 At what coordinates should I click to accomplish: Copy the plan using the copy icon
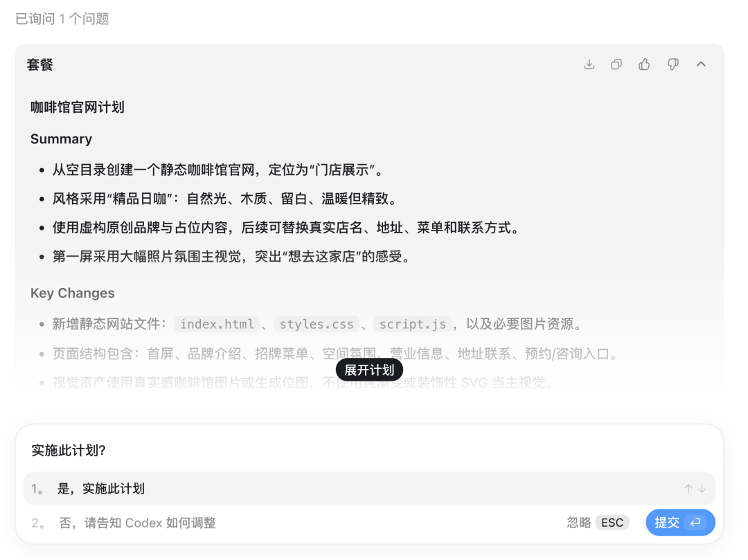click(616, 64)
